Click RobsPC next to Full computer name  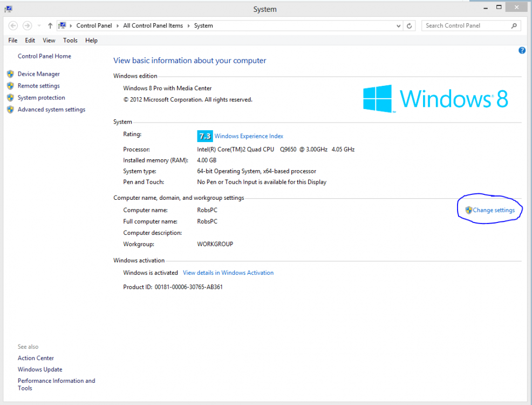207,221
